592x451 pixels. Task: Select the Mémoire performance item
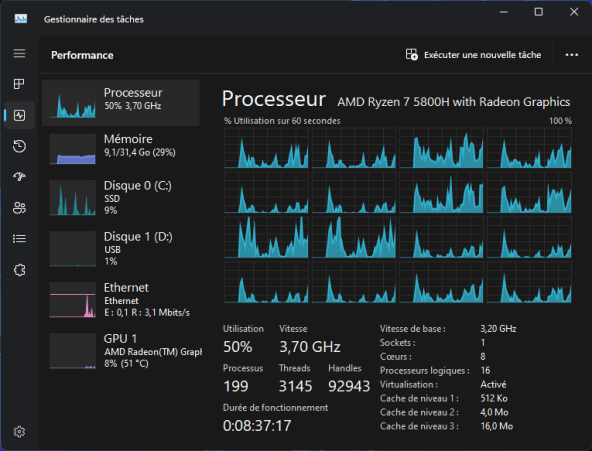[121, 149]
